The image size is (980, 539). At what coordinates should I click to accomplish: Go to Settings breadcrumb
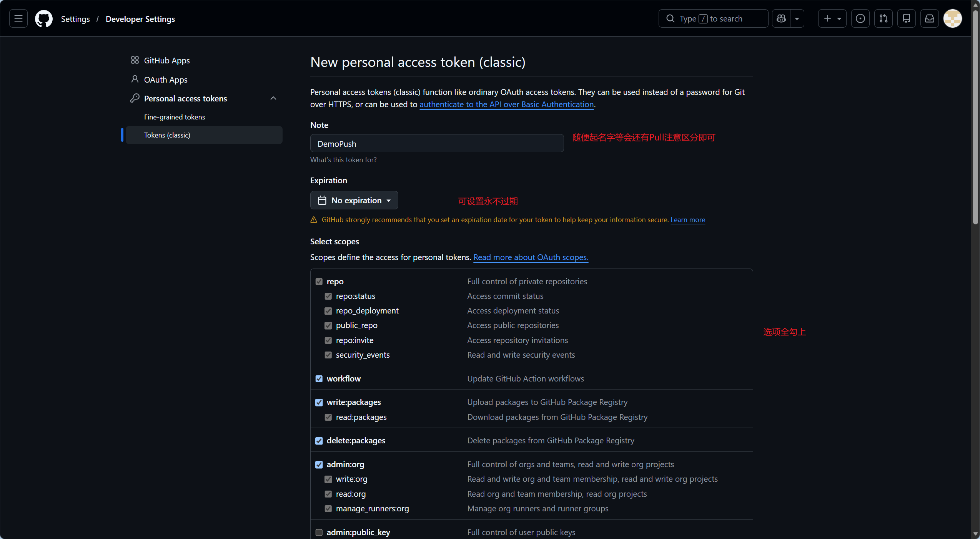point(75,19)
